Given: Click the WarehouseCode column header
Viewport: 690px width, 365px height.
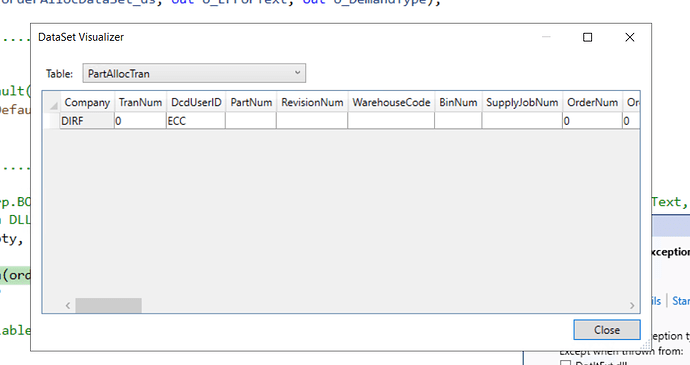Looking at the screenshot, I should tap(391, 102).
